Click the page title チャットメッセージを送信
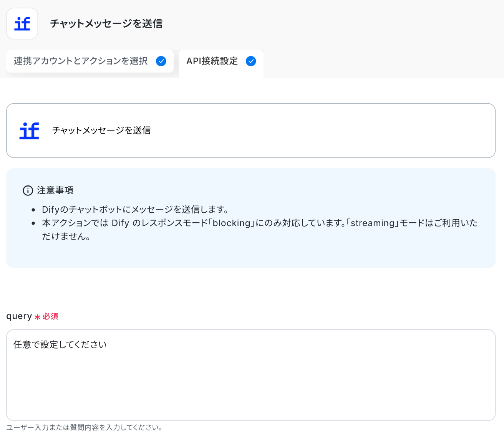This screenshot has width=504, height=440. (106, 24)
